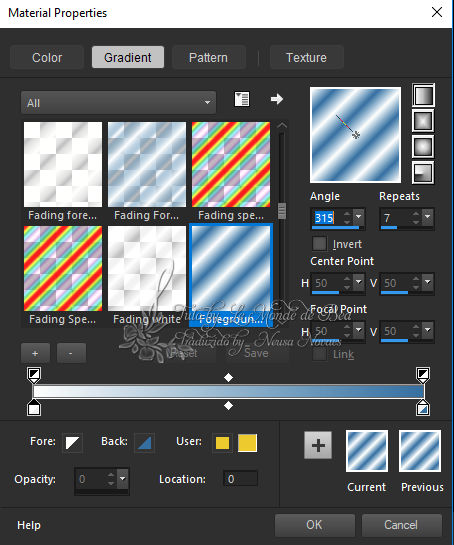Screen dimensions: 454x545
Task: Pick the larger yellow User color swatch
Action: click(x=248, y=443)
